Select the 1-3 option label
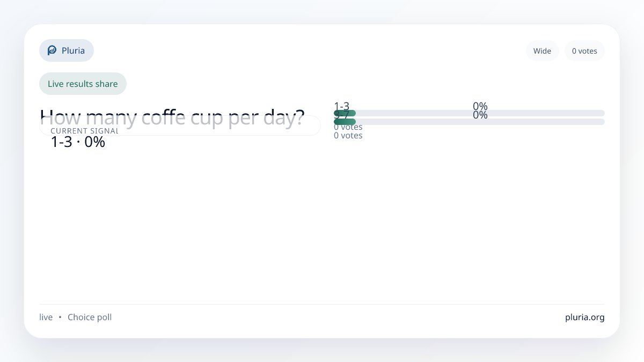644x362 pixels. tap(341, 106)
